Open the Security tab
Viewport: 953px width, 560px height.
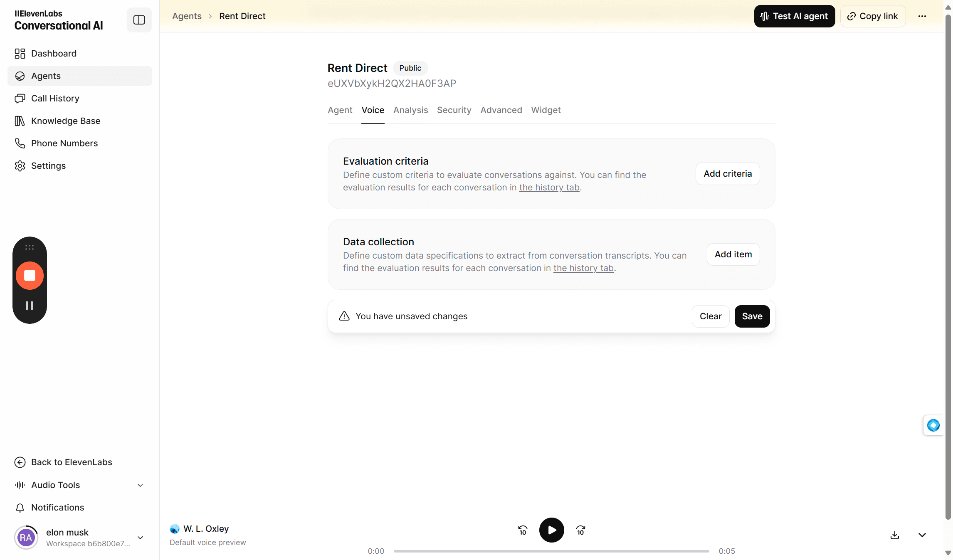[x=454, y=110]
